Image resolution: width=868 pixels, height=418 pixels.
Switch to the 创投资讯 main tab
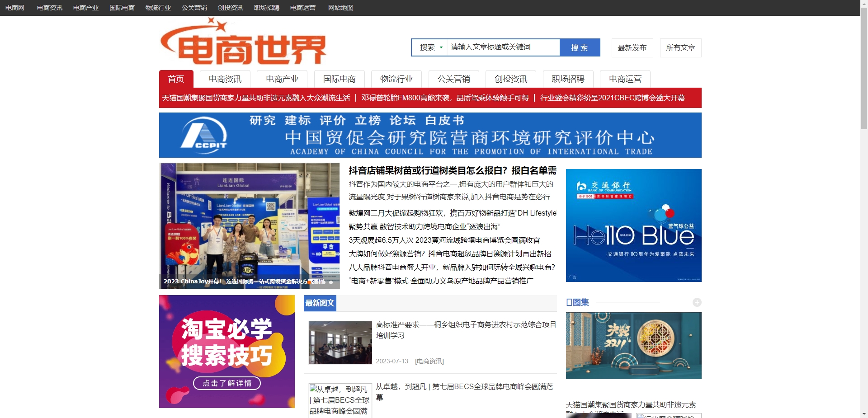[x=511, y=79]
